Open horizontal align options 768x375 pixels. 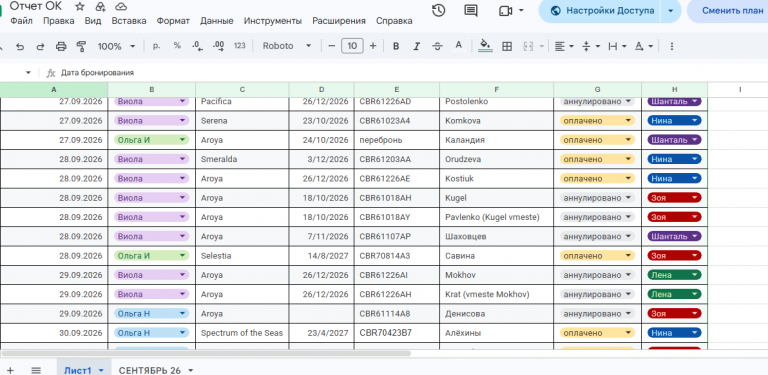click(564, 47)
